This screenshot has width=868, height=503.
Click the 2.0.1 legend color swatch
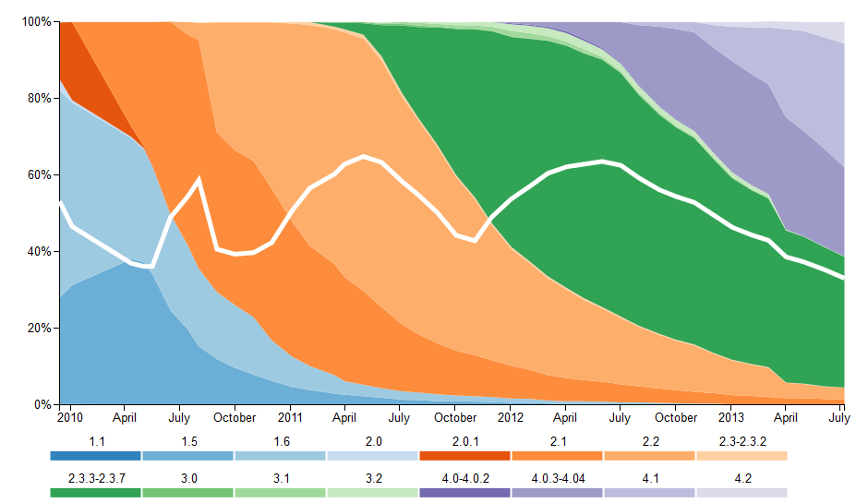click(x=465, y=456)
